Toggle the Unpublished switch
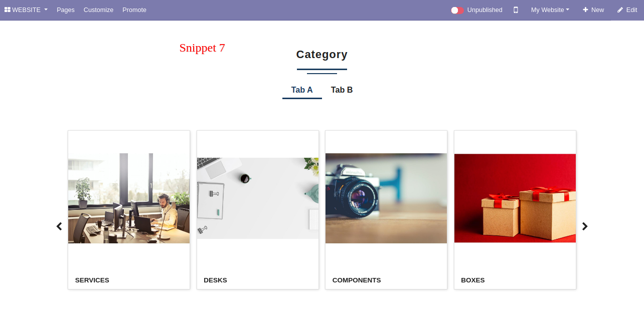This screenshot has height=321, width=644. pos(457,10)
